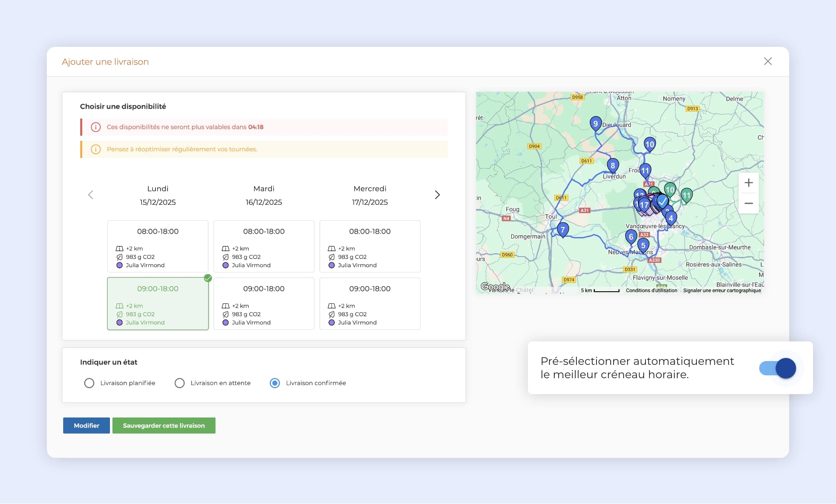836x504 pixels.
Task: Click Sauvegarder cette livraison button
Action: click(x=164, y=425)
